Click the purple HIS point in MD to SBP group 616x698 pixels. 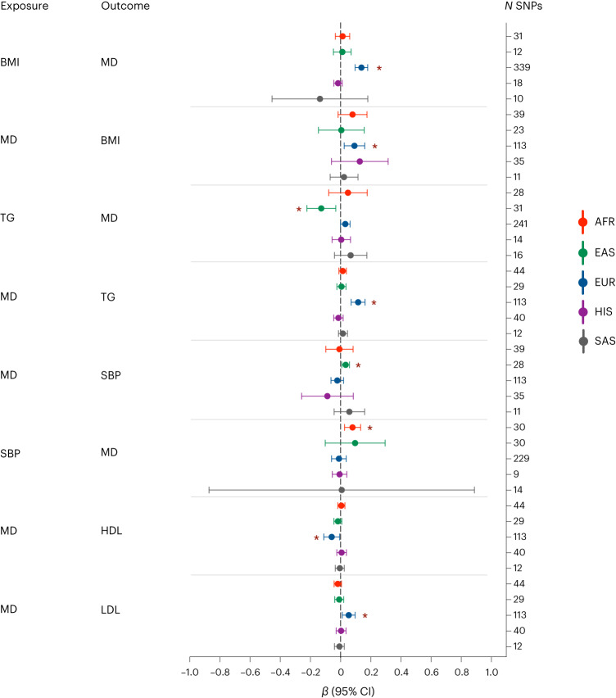[328, 397]
